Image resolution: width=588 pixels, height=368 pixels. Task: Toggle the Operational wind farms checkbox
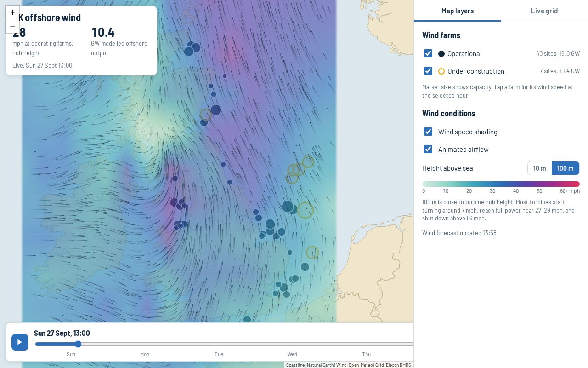(x=428, y=53)
